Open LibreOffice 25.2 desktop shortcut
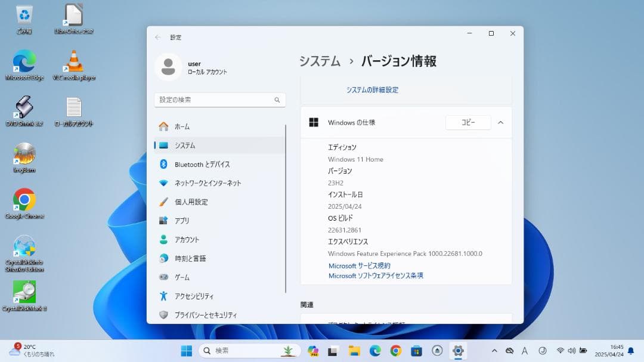644x362 pixels. (x=74, y=19)
